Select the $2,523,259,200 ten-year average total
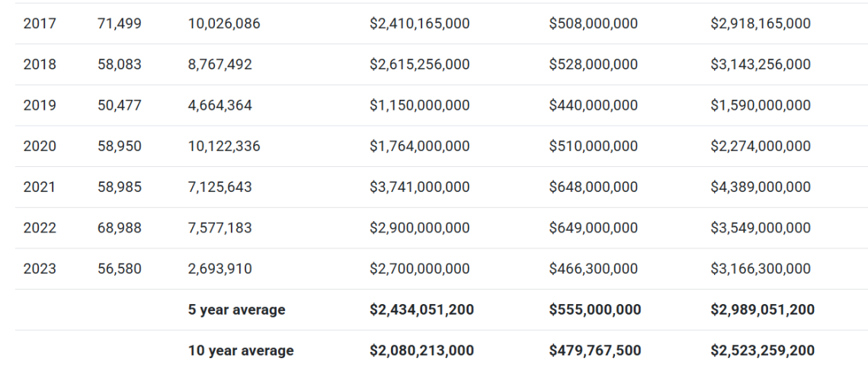 click(762, 351)
